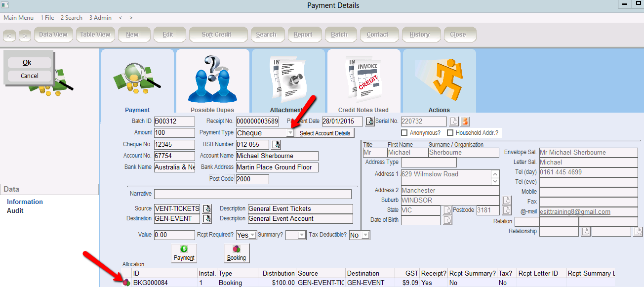
Task: Click the running man Actions icon
Action: click(439, 79)
